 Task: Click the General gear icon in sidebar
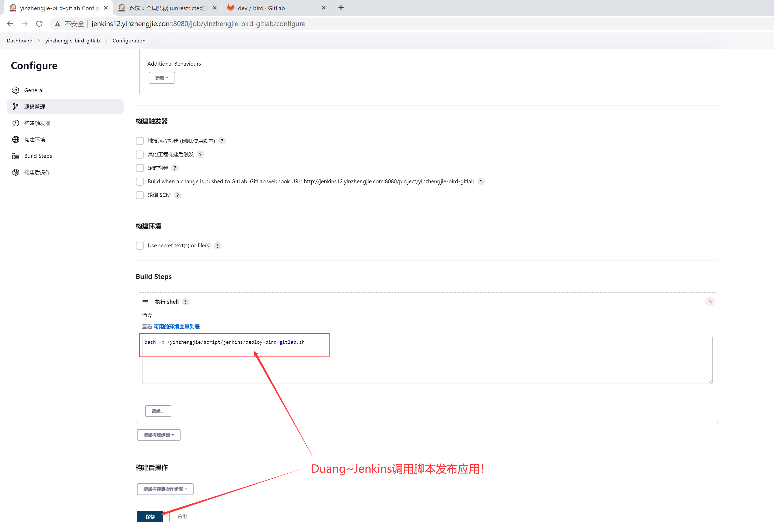pos(16,90)
